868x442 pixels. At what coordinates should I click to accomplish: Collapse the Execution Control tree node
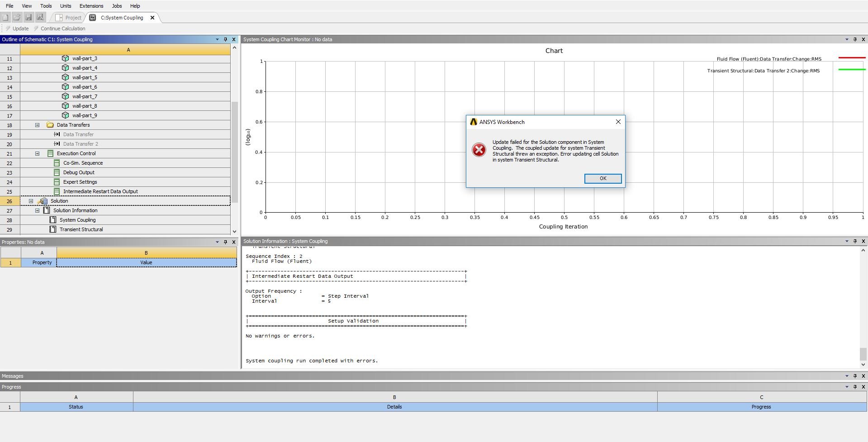[x=38, y=153]
